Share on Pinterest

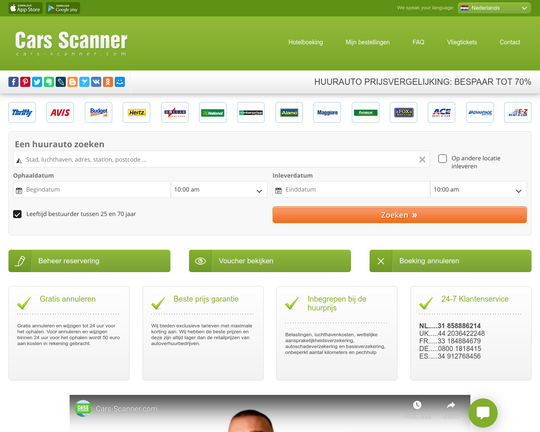[25, 82]
